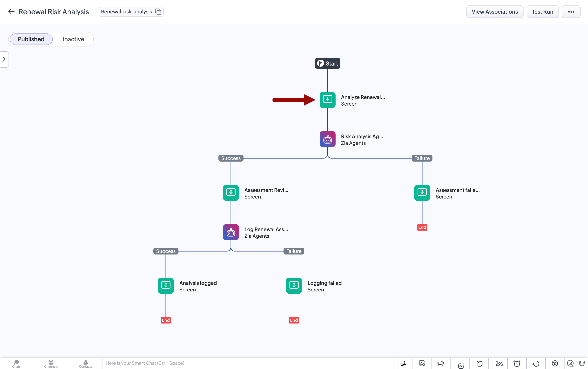Select the Success branch label under Risk Analysis
Image resolution: width=588 pixels, height=369 pixels.
[x=231, y=158]
